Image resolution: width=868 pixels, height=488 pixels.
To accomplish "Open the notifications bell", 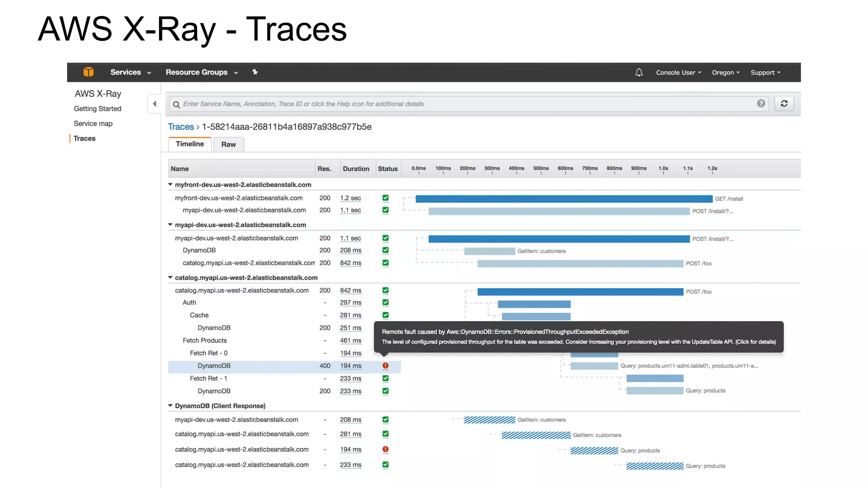I will click(639, 72).
